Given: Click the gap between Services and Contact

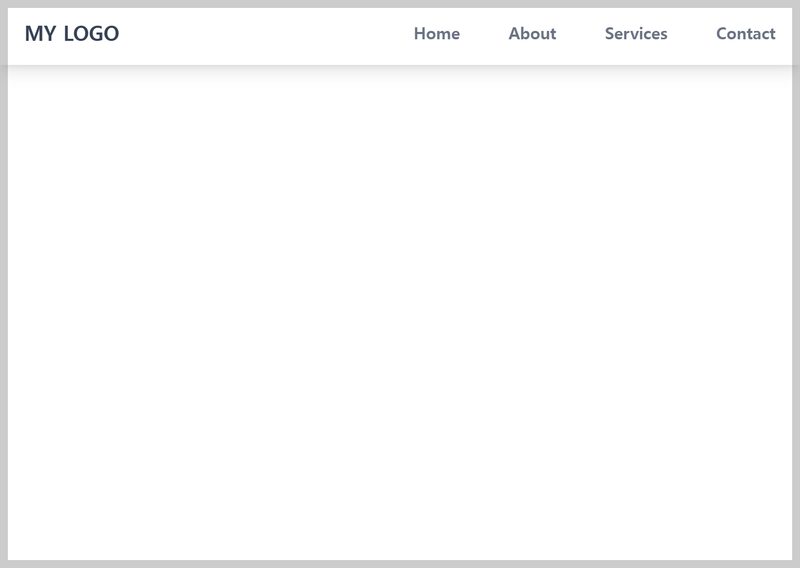Looking at the screenshot, I should click(692, 34).
